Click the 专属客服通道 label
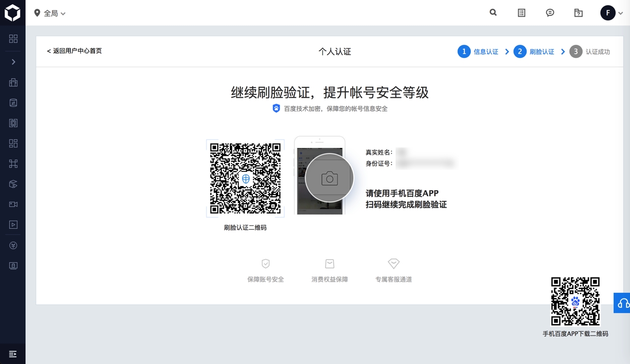Screen dimensions: 630x364 pos(394,280)
